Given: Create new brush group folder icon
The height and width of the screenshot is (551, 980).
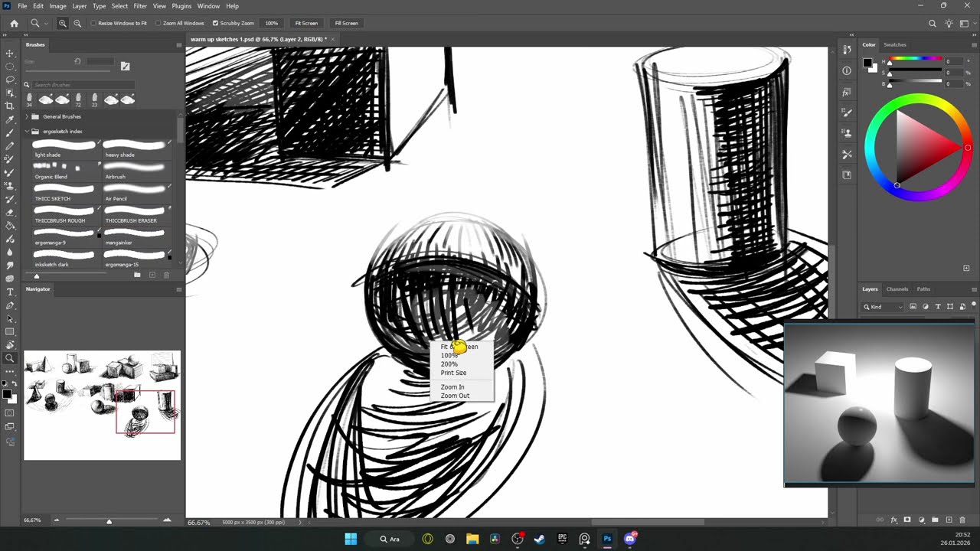Looking at the screenshot, I should pyautogui.click(x=137, y=275).
